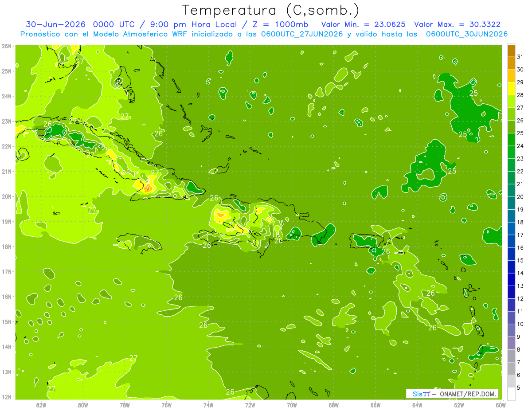Click the 22N latitude axis label

[7, 146]
